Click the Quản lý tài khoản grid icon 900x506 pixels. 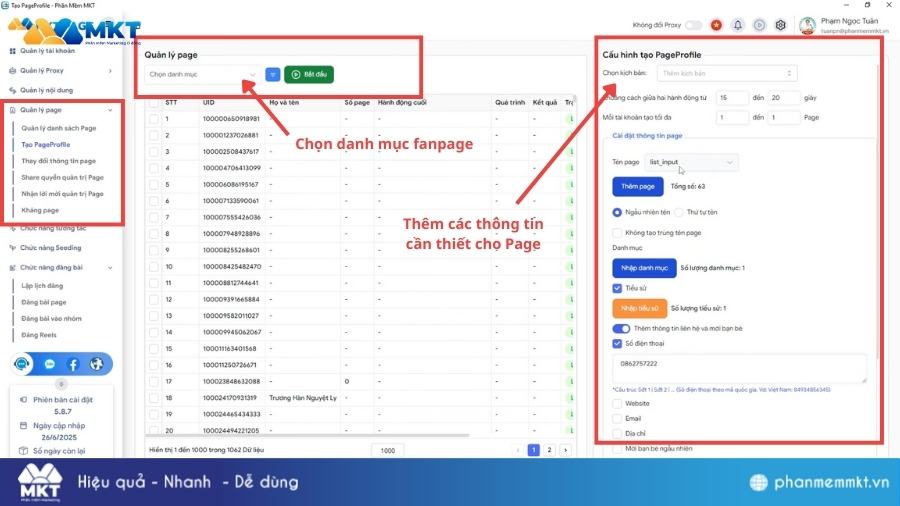[x=13, y=51]
